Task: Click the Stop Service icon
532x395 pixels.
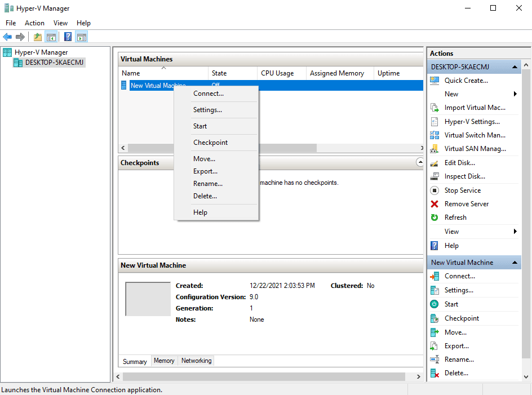Action: click(x=435, y=190)
